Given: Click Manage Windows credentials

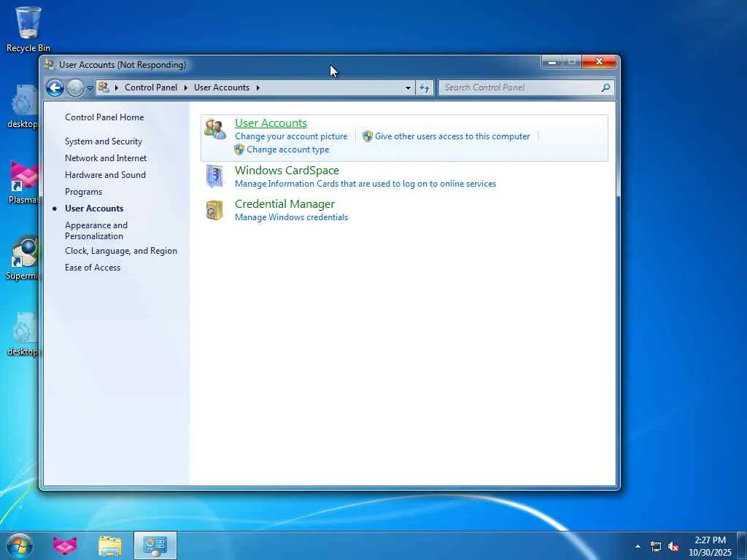Looking at the screenshot, I should click(291, 217).
